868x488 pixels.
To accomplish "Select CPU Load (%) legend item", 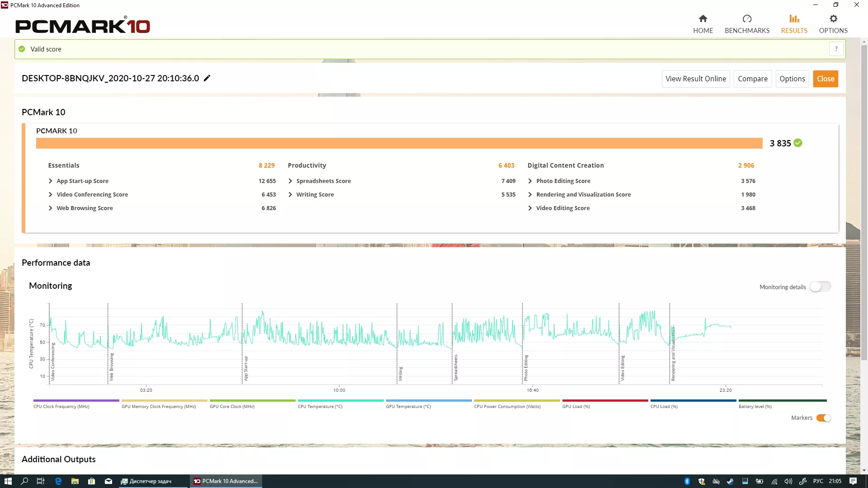I will pyautogui.click(x=693, y=404).
